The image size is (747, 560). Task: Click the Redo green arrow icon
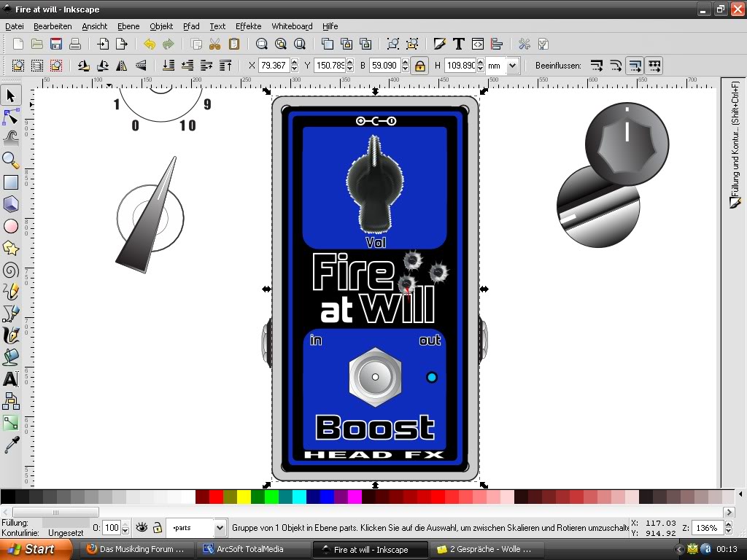coord(169,44)
